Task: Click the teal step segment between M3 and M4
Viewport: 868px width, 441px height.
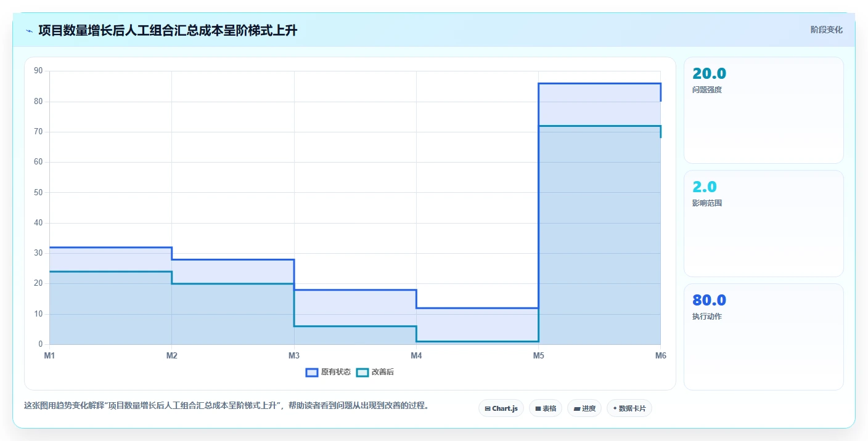Action: (x=355, y=326)
